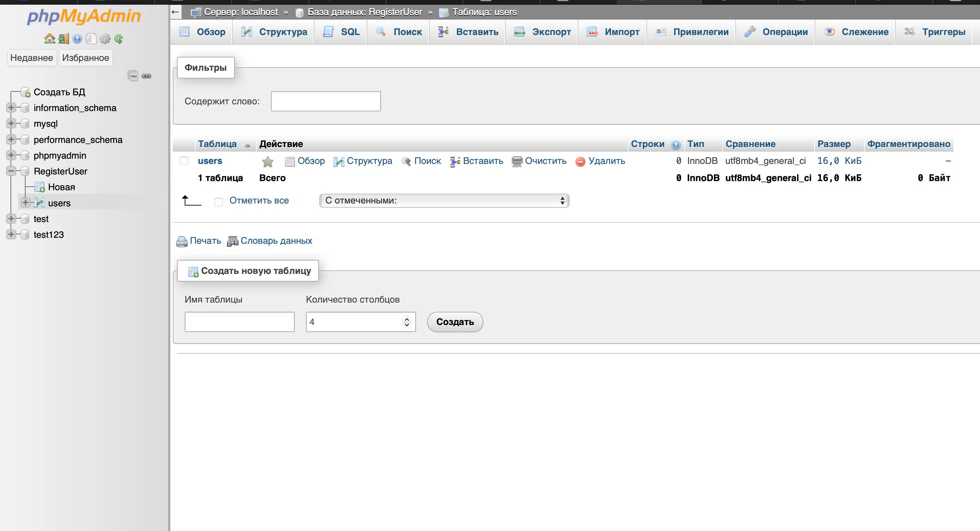Open the SQL tab
This screenshot has height=531, width=980.
[x=341, y=32]
